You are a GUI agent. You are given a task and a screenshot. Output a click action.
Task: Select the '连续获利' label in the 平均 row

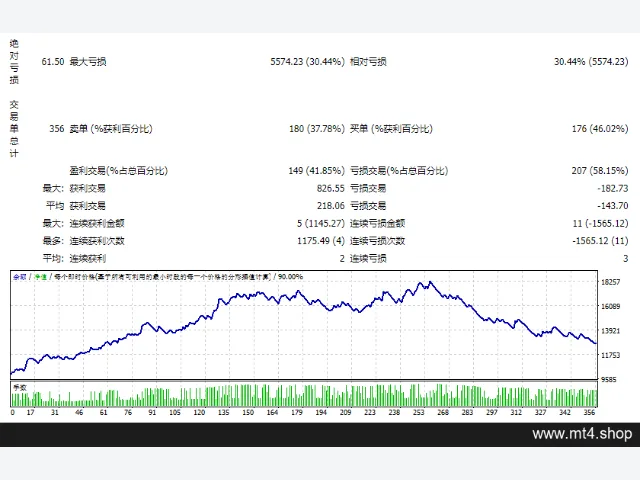tap(88, 258)
